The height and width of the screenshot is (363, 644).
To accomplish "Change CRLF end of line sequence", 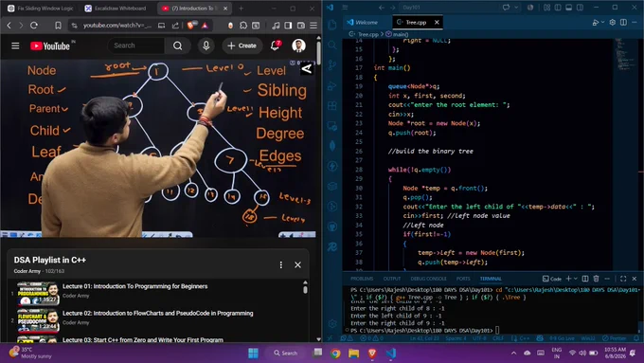I will coord(498,338).
